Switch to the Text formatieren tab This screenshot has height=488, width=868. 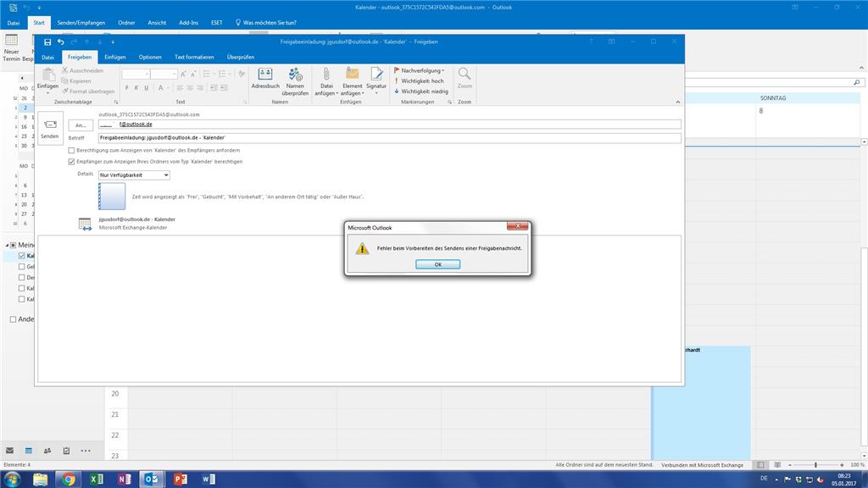coord(194,57)
